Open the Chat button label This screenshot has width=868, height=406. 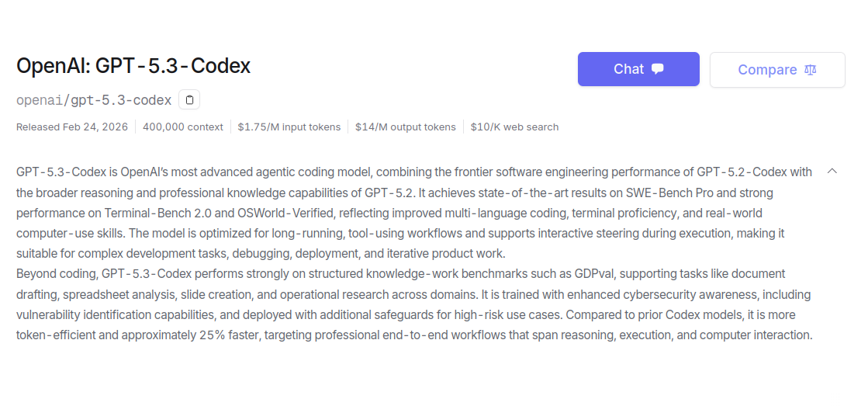[x=628, y=69]
